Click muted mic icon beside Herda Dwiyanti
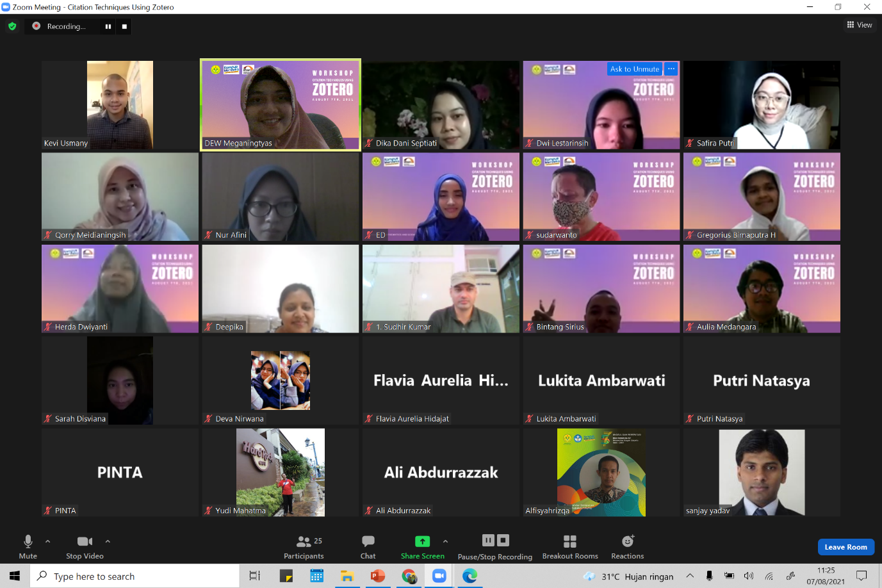Image resolution: width=882 pixels, height=588 pixels. [47, 327]
